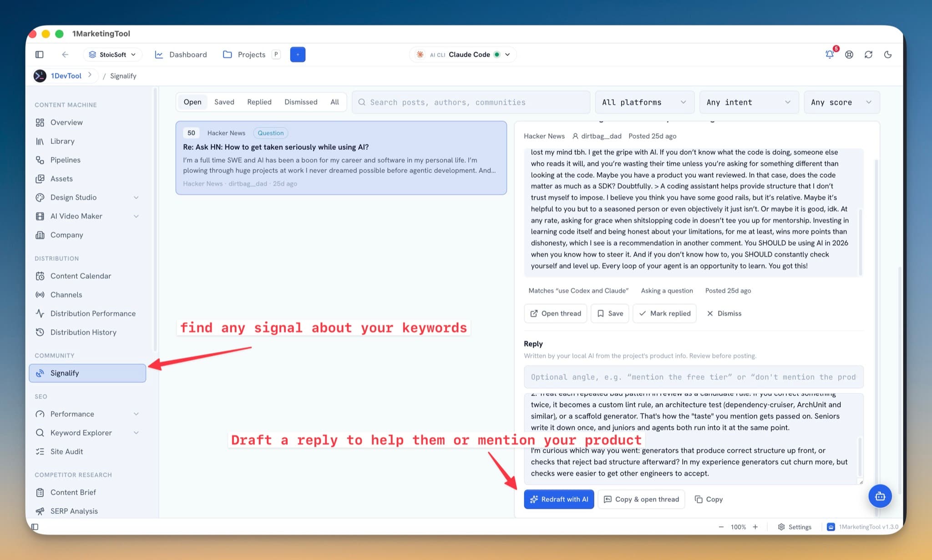The height and width of the screenshot is (560, 932).
Task: Open the Any score filter dropdown
Action: coord(841,102)
